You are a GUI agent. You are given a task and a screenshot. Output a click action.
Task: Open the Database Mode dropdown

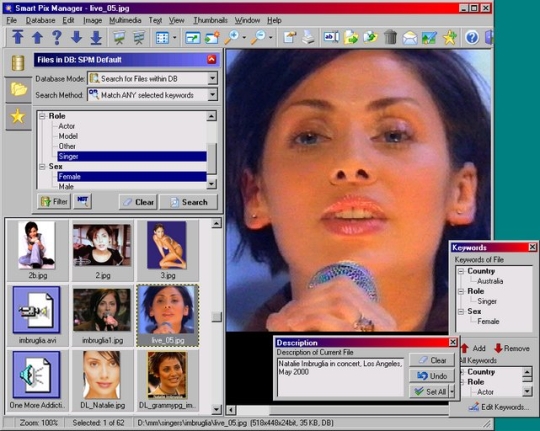153,79
